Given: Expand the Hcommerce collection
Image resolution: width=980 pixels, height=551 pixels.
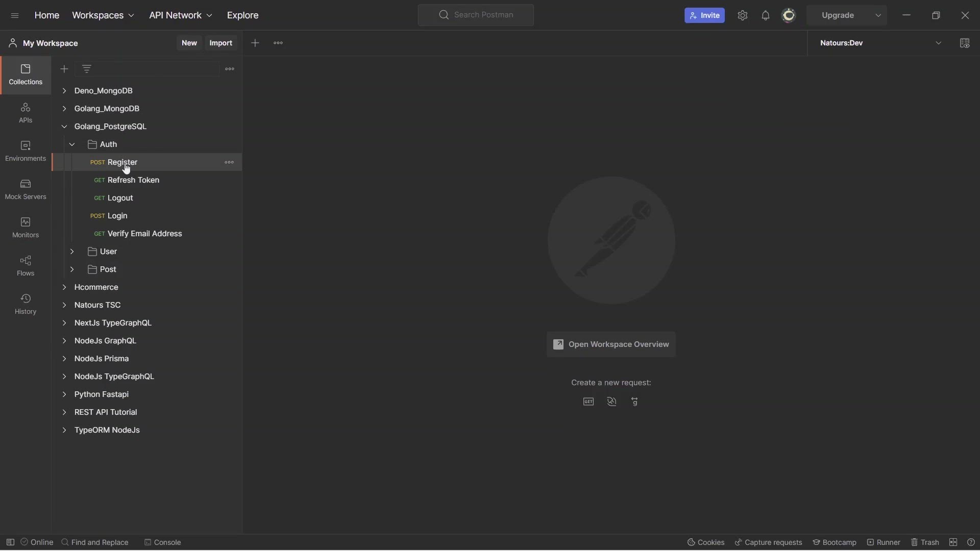Looking at the screenshot, I should tap(64, 287).
